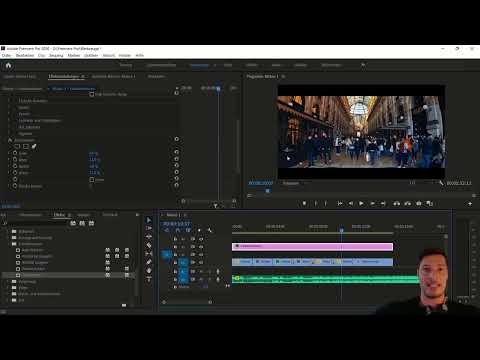Select the Zuschneiden effect in the list
Image resolution: width=480 pixels, height=360 pixels.
point(31,275)
